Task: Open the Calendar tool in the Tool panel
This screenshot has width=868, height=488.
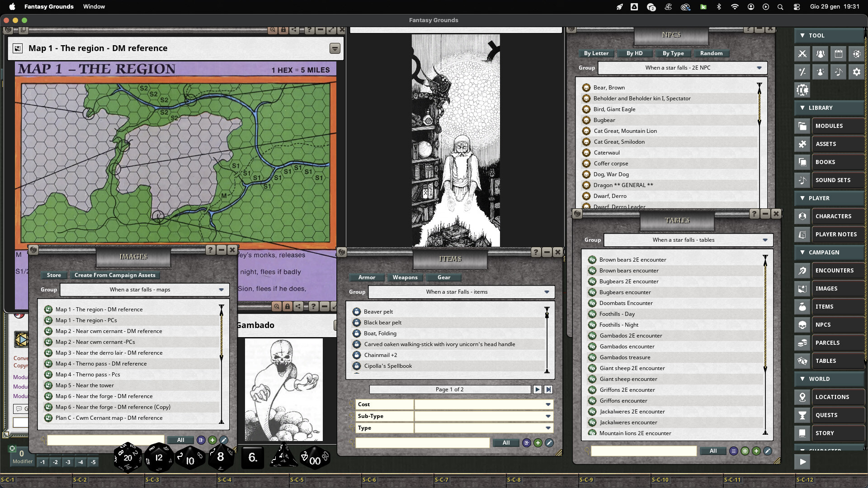Action: (x=839, y=53)
